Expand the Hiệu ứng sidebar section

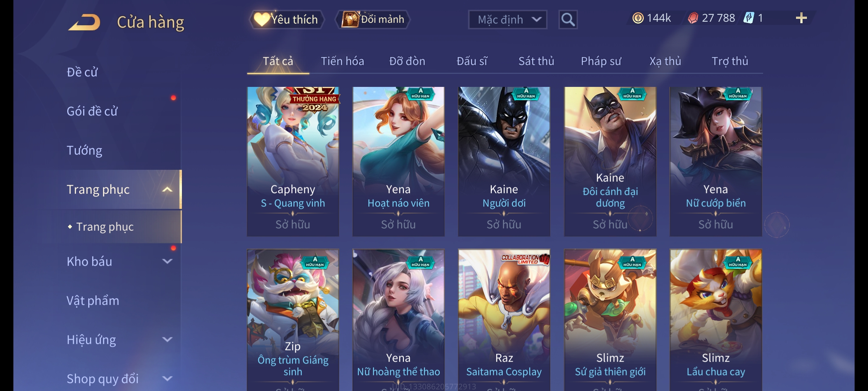click(x=167, y=340)
